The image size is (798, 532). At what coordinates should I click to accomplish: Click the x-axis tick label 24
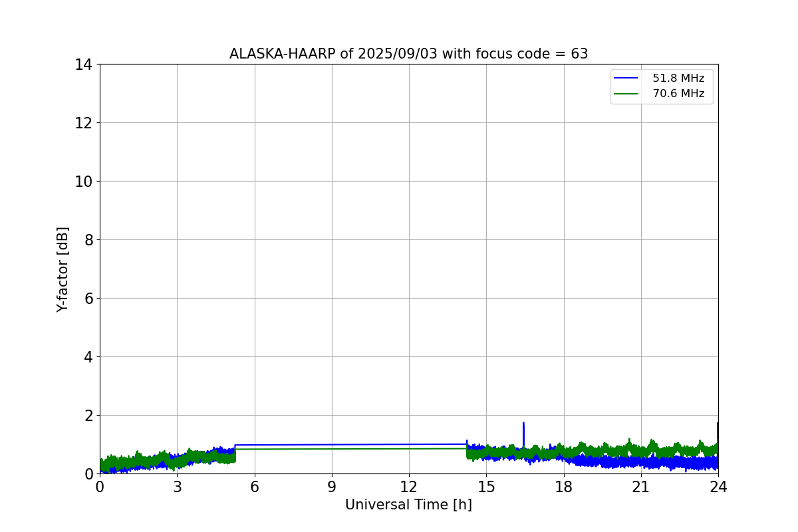pyautogui.click(x=718, y=487)
